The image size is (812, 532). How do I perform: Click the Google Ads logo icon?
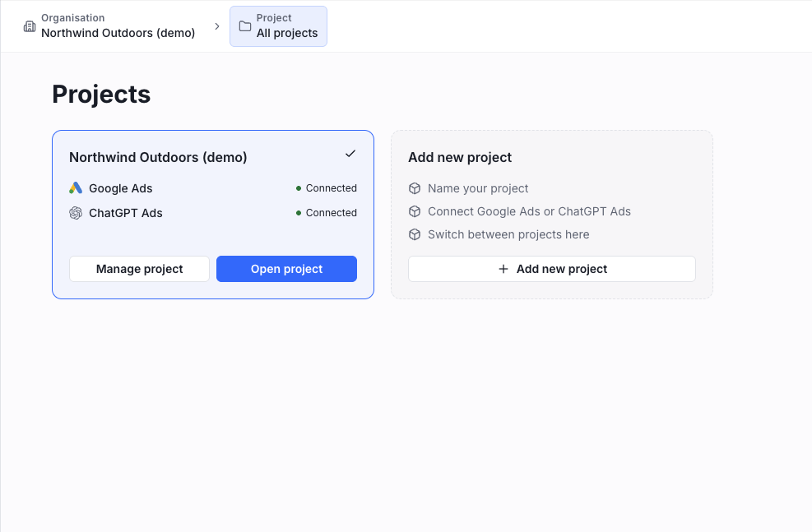click(76, 187)
